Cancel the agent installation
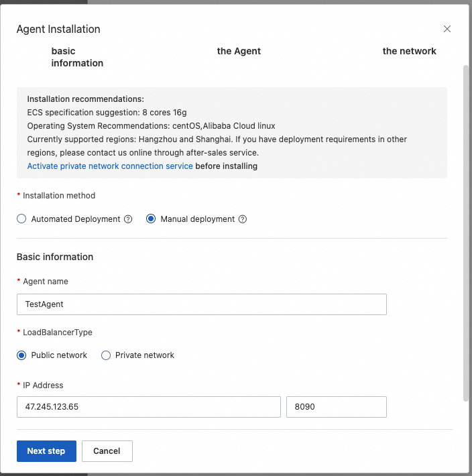The width and height of the screenshot is (472, 476). [x=107, y=451]
